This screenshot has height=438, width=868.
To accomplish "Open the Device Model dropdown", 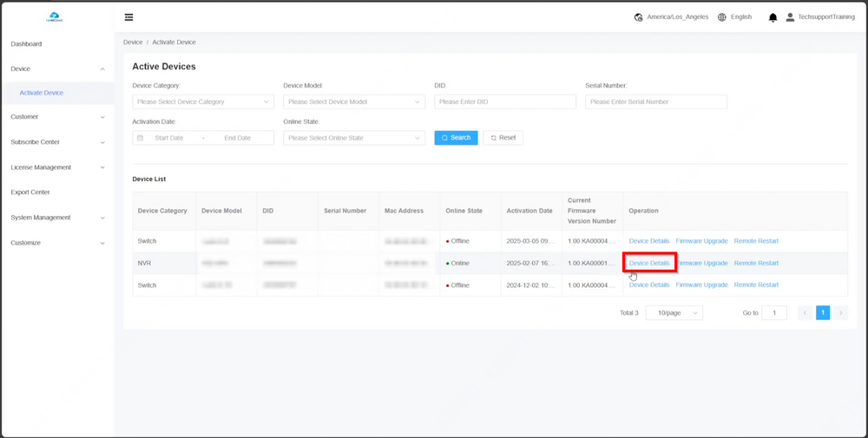I will coord(353,101).
